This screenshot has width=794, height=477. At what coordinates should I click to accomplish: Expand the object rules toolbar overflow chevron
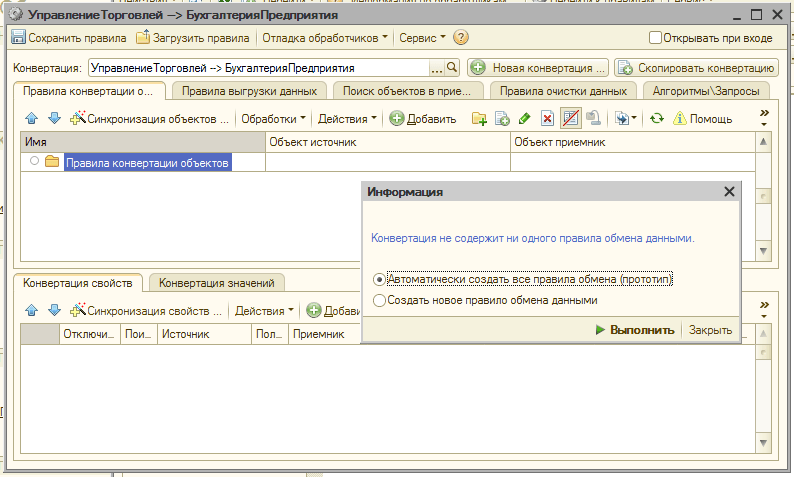[x=764, y=117]
